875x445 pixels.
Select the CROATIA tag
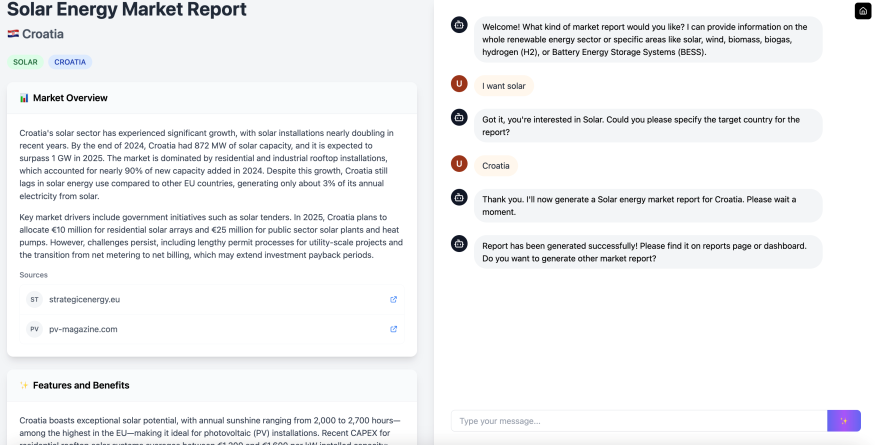pos(70,62)
